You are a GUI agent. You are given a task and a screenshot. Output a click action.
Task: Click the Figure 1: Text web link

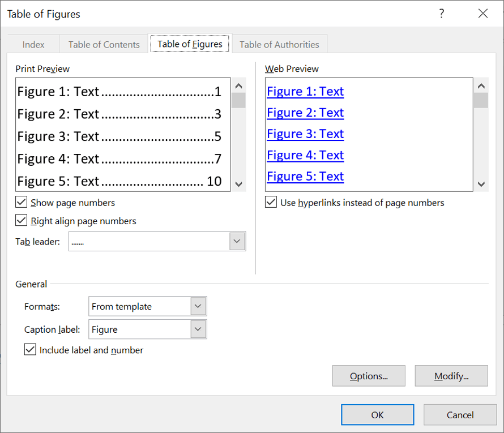coord(305,92)
